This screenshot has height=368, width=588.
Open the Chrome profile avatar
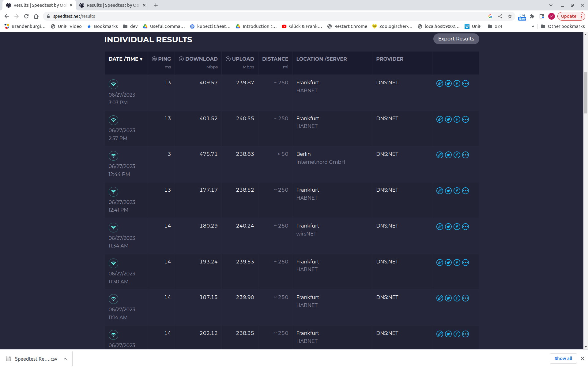[x=551, y=16]
